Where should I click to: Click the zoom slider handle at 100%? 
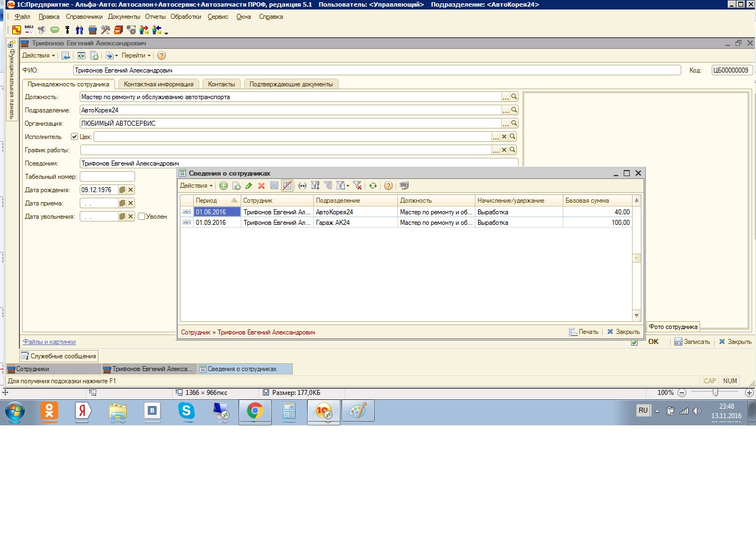coord(715,393)
